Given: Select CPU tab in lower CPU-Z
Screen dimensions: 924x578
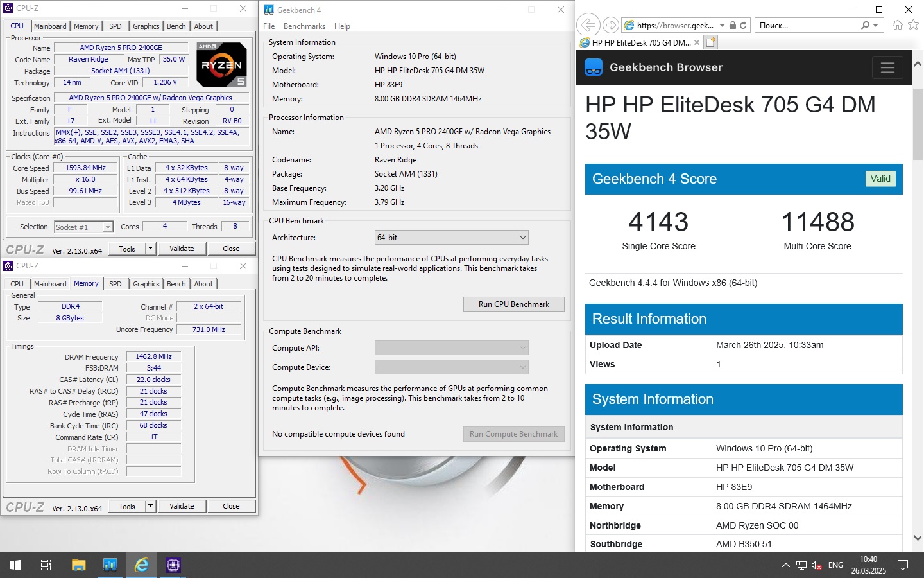Looking at the screenshot, I should click(17, 284).
